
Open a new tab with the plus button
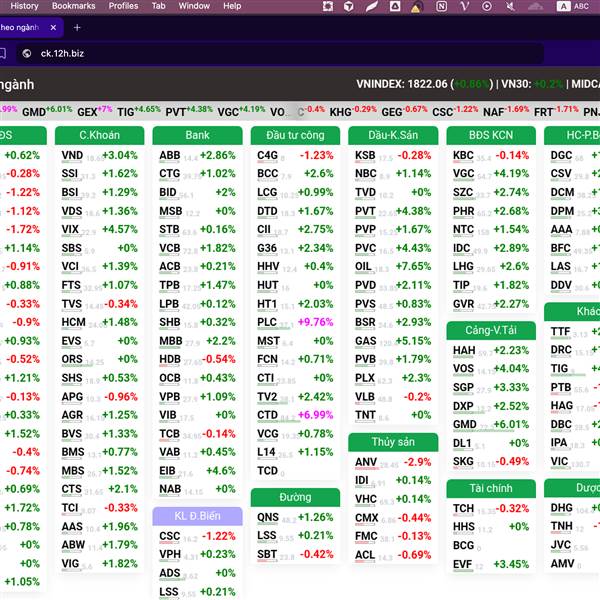[77, 28]
